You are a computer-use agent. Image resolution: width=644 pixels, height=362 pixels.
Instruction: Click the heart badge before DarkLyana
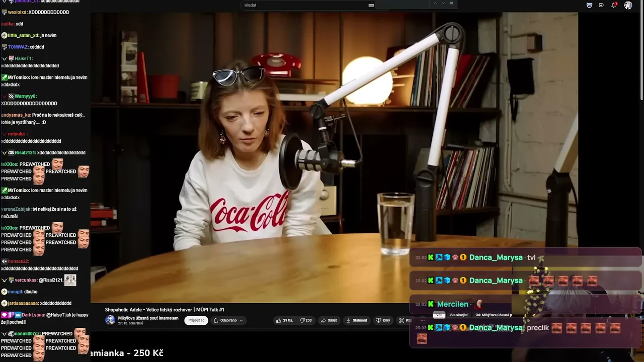4,315
